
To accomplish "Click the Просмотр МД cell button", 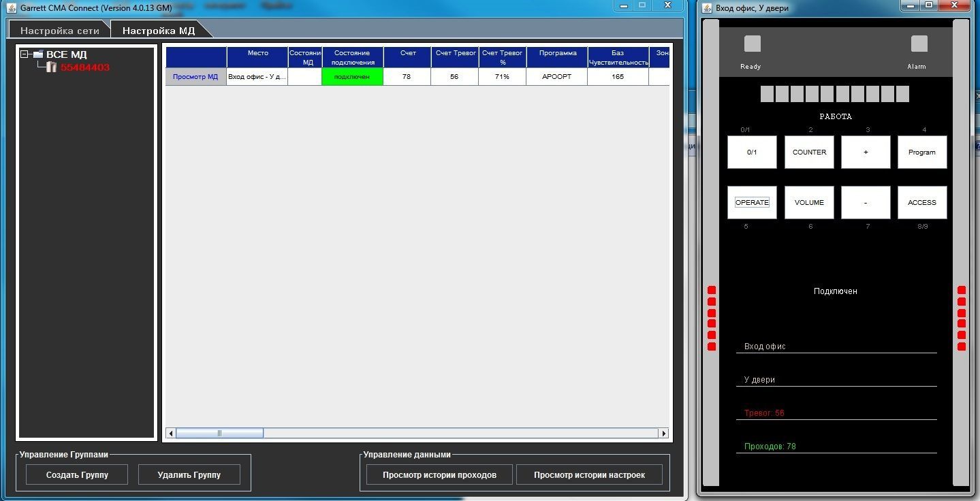I will [195, 77].
